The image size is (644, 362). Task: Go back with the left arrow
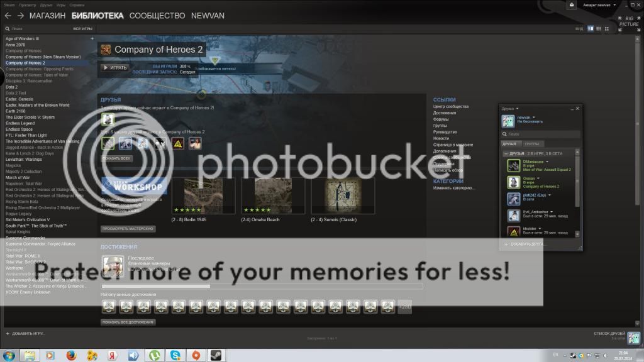pos(8,16)
